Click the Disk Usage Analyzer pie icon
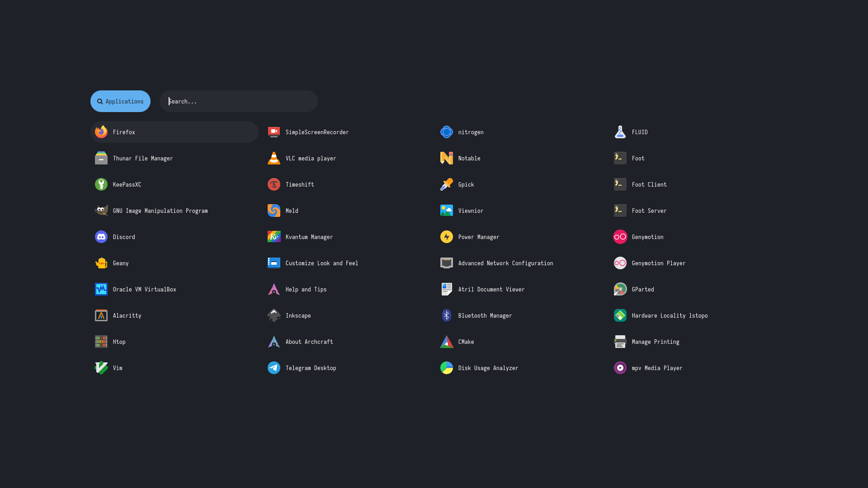Screen dimensions: 868x488 click(447, 368)
